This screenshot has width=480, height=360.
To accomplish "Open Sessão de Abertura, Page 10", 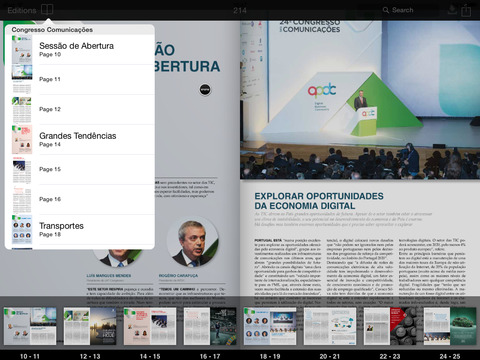I will click(80, 50).
